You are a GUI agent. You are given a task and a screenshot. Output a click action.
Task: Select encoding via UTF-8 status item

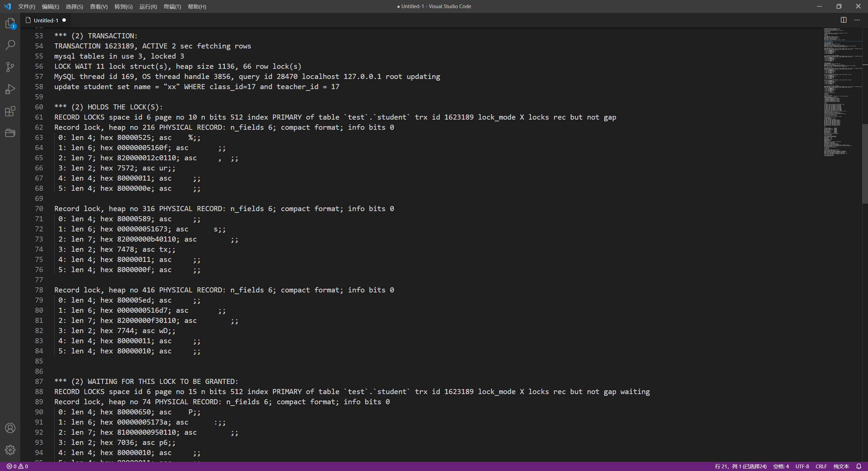click(802, 466)
